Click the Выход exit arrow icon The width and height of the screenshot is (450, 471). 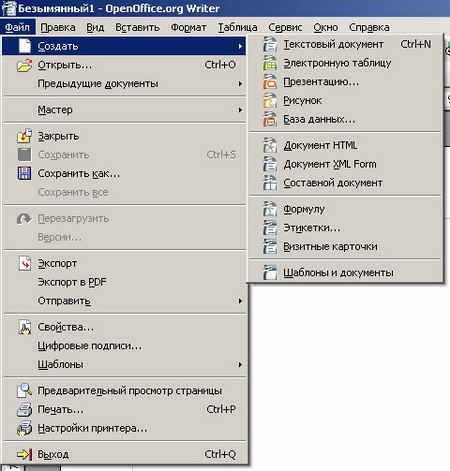pyautogui.click(x=24, y=454)
